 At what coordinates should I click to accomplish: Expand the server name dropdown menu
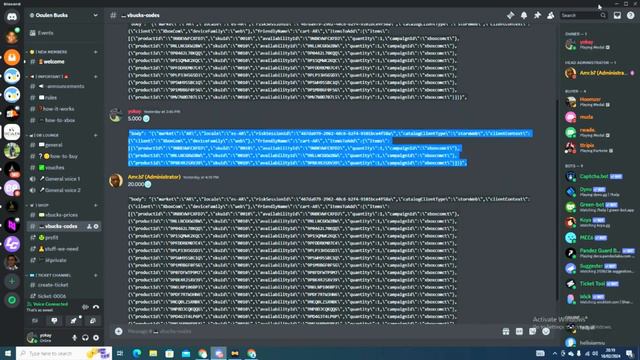96,16
